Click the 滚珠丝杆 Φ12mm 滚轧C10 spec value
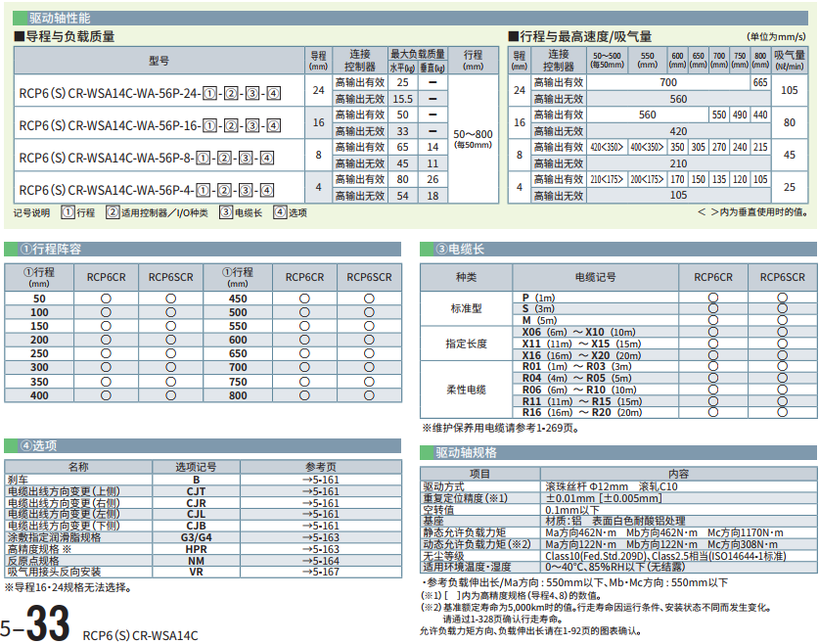 pos(612,486)
